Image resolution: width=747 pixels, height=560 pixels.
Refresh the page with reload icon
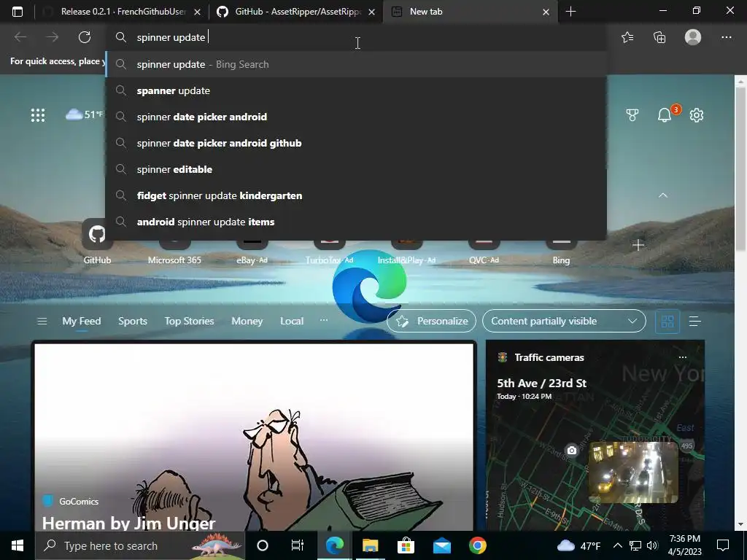click(x=85, y=37)
